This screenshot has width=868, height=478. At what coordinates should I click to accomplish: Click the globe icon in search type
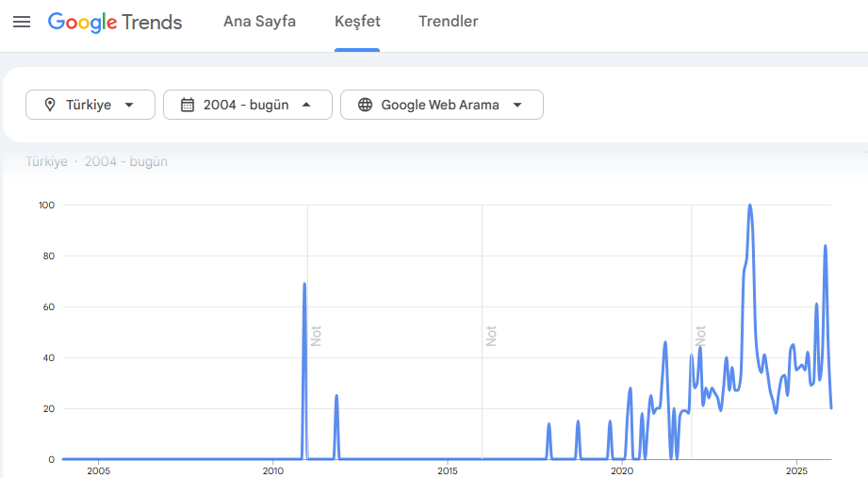[x=366, y=105]
